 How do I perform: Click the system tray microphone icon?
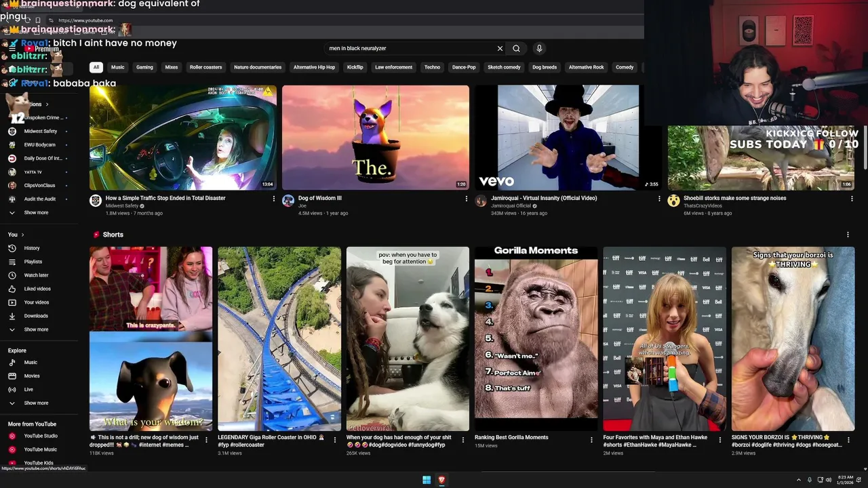[810, 480]
